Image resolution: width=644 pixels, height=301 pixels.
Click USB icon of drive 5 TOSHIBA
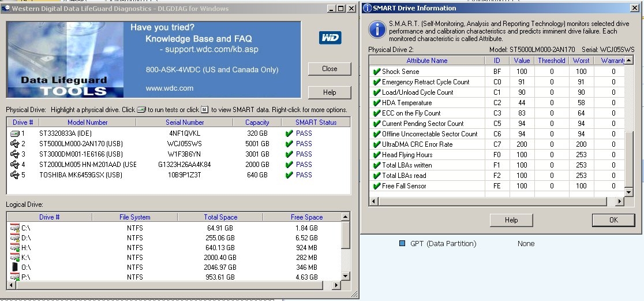point(14,174)
